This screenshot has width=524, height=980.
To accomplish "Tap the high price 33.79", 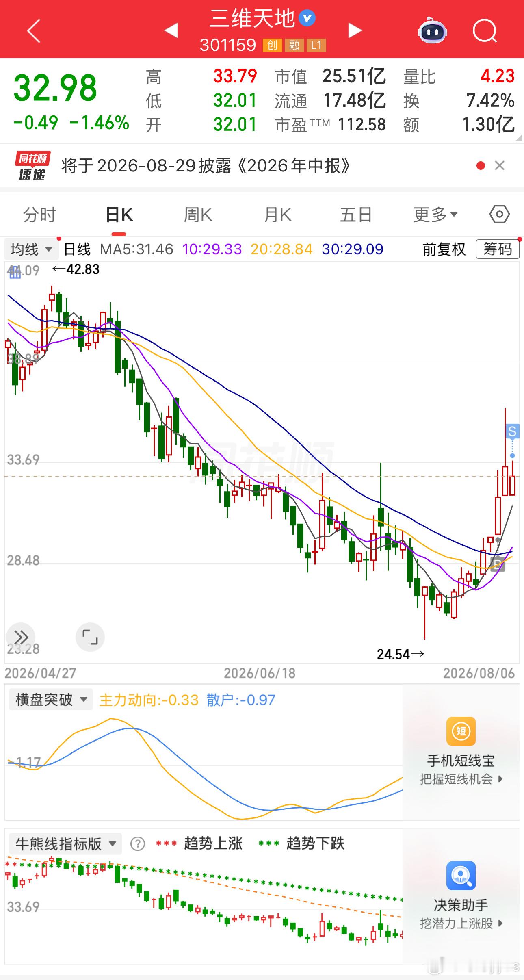I will coord(235,76).
